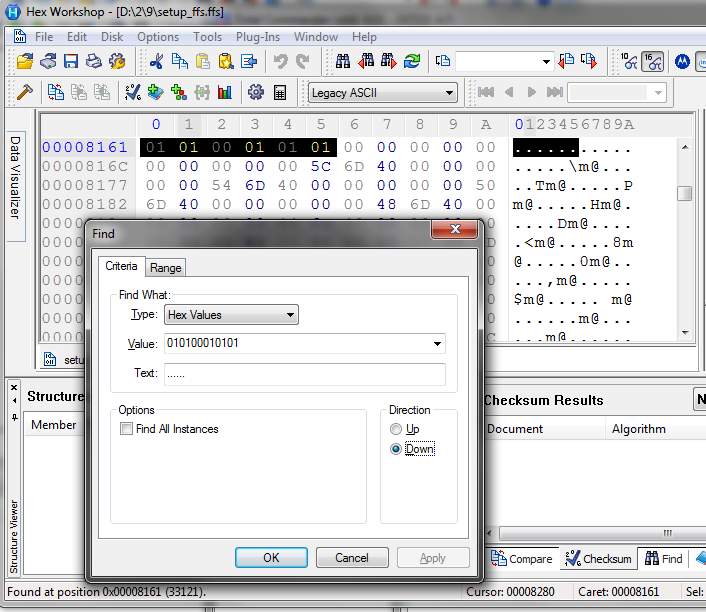Image resolution: width=706 pixels, height=612 pixels.
Task: Switch to decimal offset display icon
Action: [629, 61]
